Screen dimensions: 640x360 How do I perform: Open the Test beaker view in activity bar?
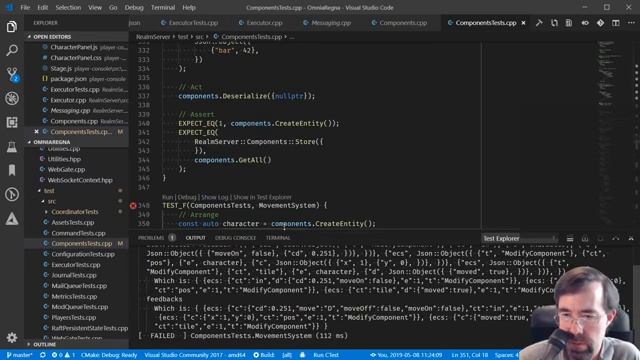pyautogui.click(x=12, y=147)
